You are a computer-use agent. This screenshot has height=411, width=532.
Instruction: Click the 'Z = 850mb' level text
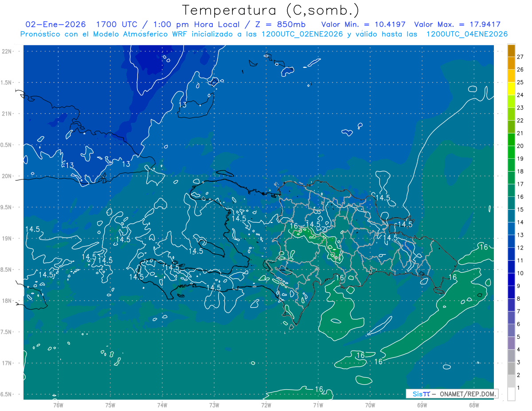pyautogui.click(x=280, y=24)
